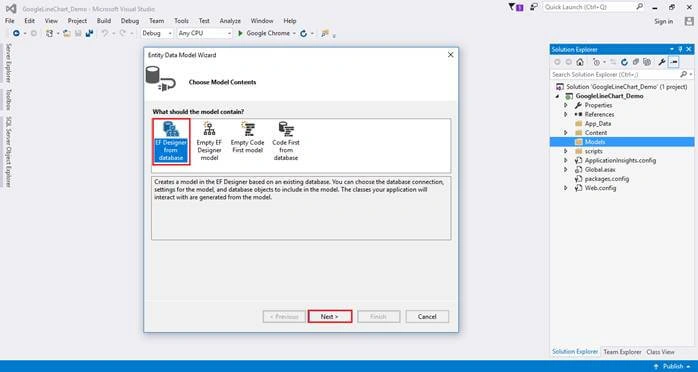Click the Cancel button in wizard
698x372 pixels.
coord(427,316)
